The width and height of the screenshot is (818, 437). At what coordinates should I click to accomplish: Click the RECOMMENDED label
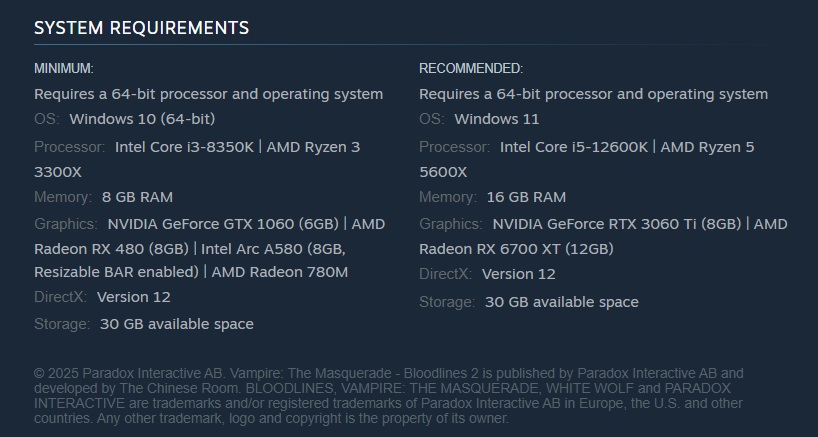pyautogui.click(x=470, y=69)
